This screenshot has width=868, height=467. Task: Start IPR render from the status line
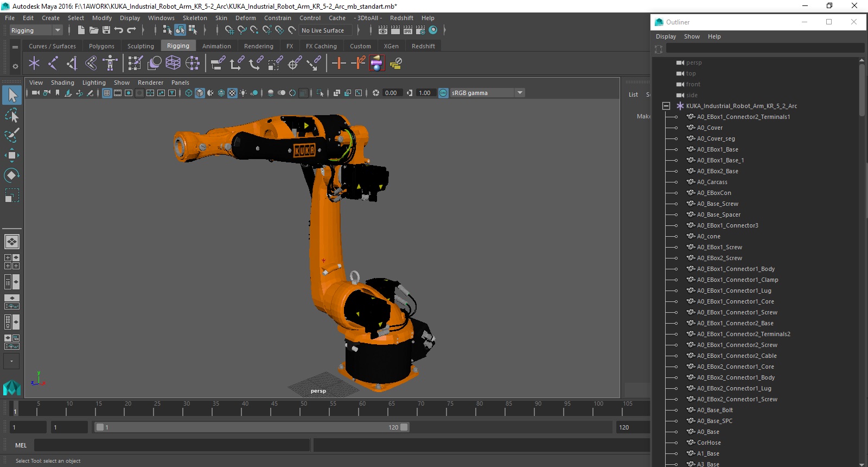(x=408, y=30)
